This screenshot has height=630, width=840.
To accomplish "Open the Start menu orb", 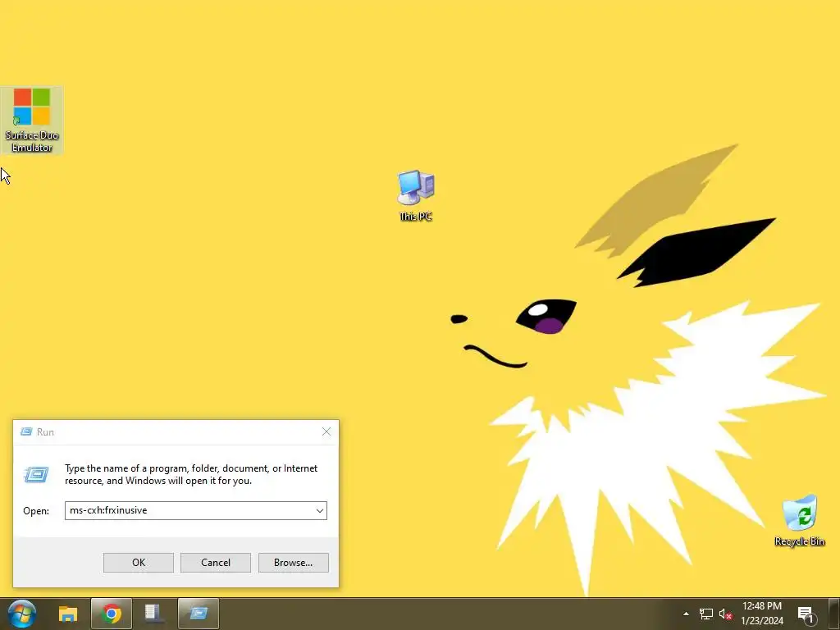I will (x=21, y=614).
